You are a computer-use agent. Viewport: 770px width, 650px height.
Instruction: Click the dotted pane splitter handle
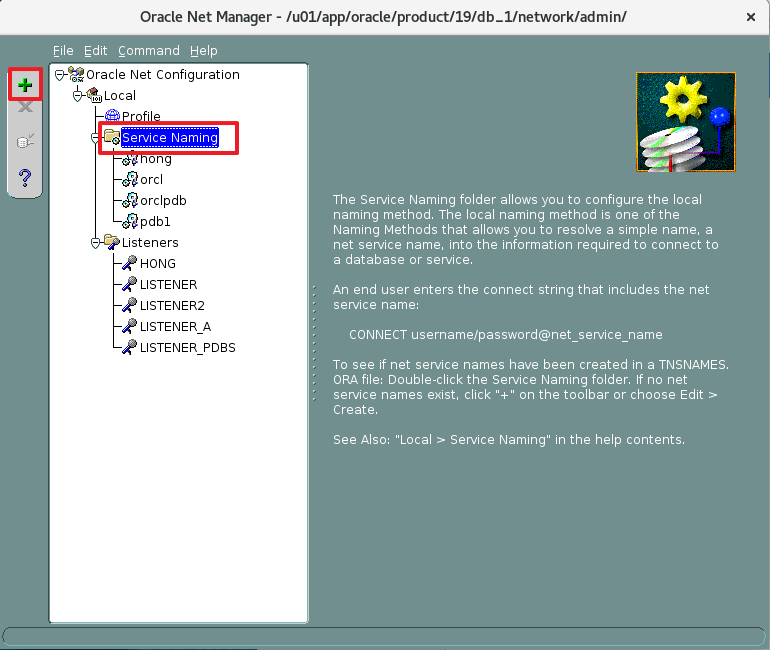(314, 343)
